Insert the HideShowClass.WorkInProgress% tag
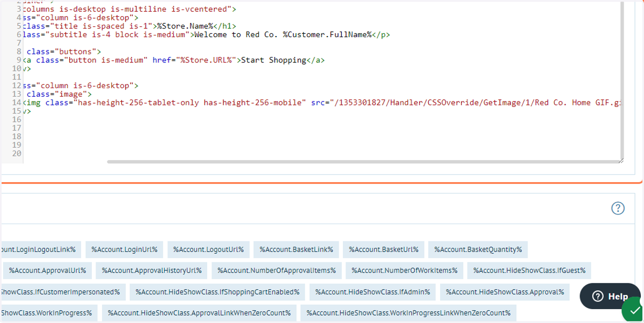This screenshot has height=323, width=644. pyautogui.click(x=49, y=313)
